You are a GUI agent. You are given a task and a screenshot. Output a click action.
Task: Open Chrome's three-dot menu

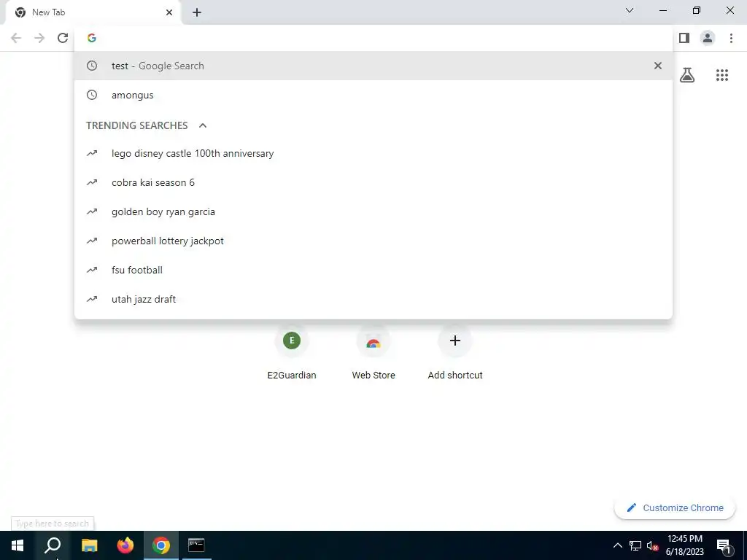[x=731, y=38]
